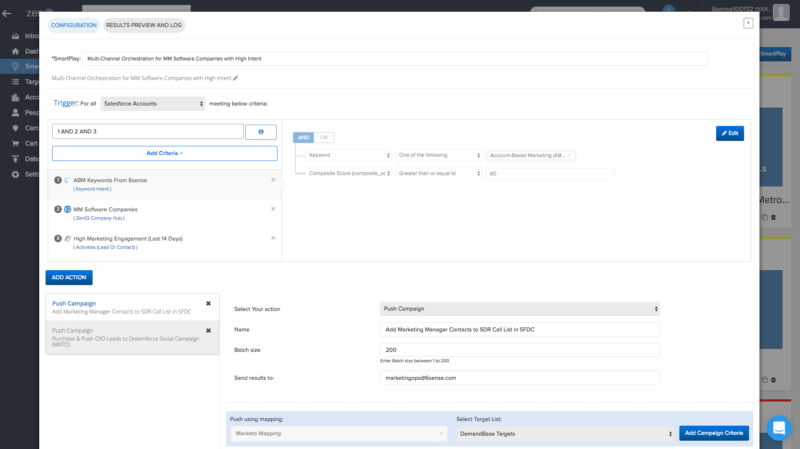This screenshot has height=449, width=800.
Task: Open the Composite Score field dropdown
Action: (x=349, y=173)
